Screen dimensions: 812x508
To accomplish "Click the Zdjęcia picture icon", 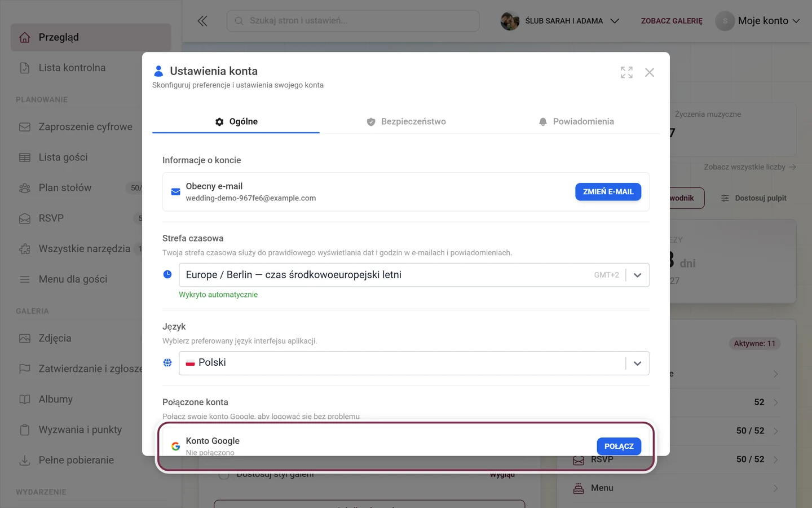I will [x=25, y=339].
